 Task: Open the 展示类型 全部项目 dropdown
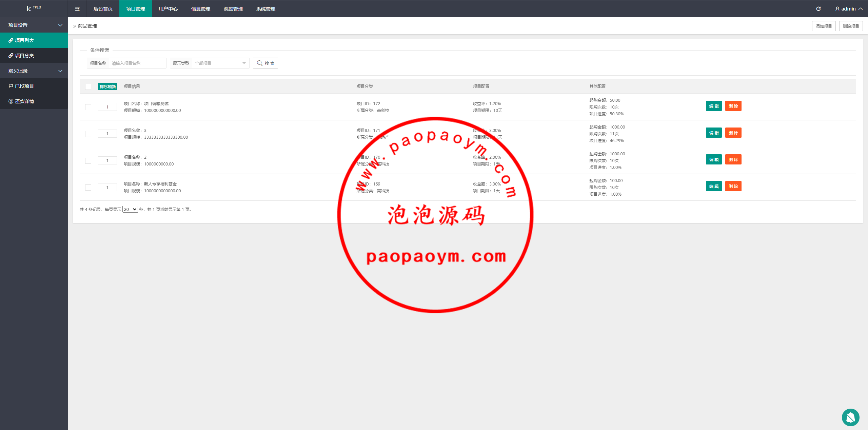[x=220, y=63]
